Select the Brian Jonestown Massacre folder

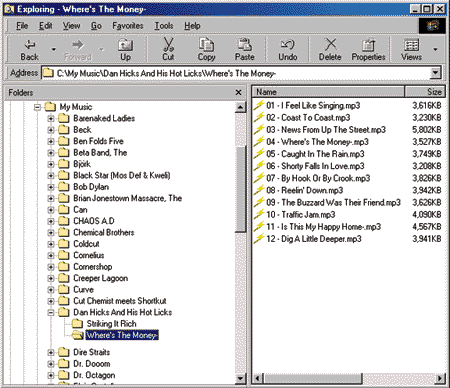click(128, 198)
